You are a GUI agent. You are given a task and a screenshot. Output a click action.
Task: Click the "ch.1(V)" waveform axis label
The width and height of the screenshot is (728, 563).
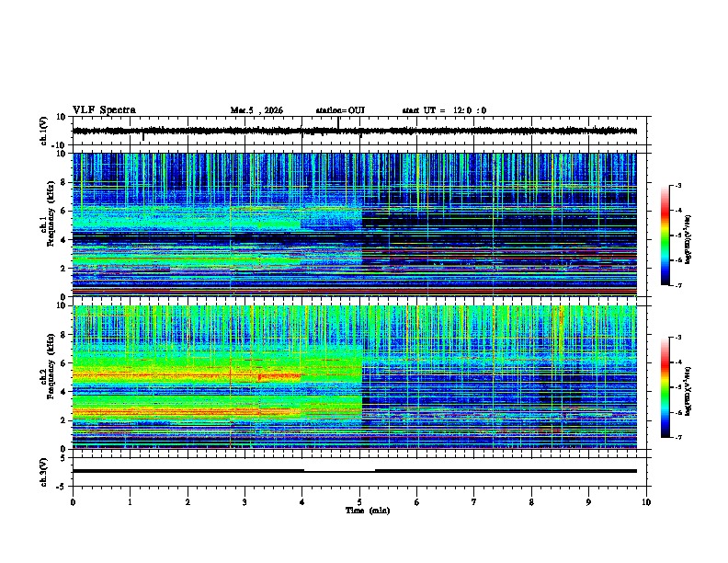[x=44, y=131]
